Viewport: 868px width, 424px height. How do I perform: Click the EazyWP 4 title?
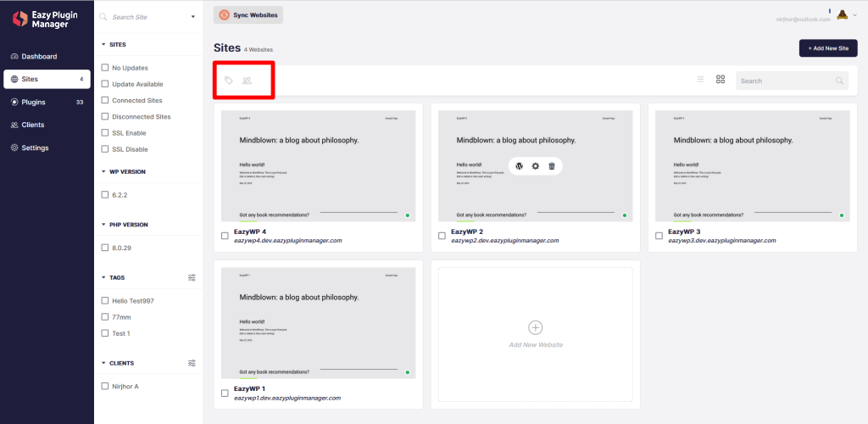(x=250, y=232)
